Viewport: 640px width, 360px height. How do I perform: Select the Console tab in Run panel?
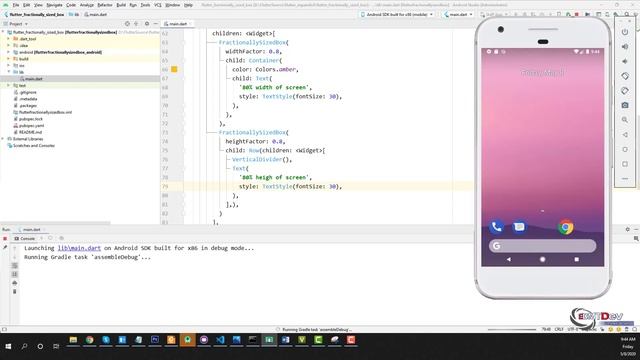pyautogui.click(x=25, y=238)
